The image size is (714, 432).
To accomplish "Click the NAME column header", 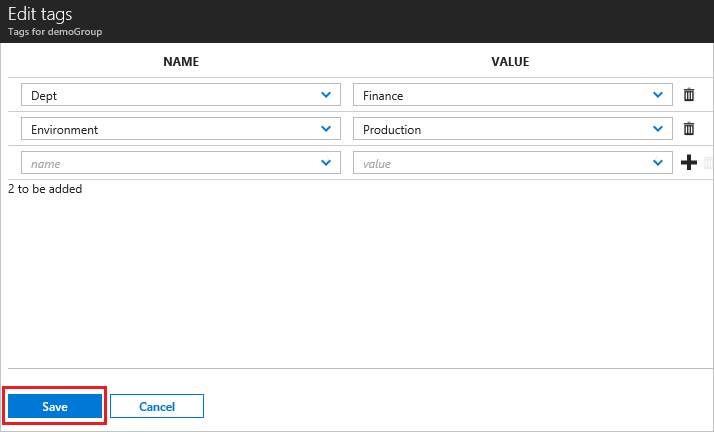I will [x=181, y=62].
